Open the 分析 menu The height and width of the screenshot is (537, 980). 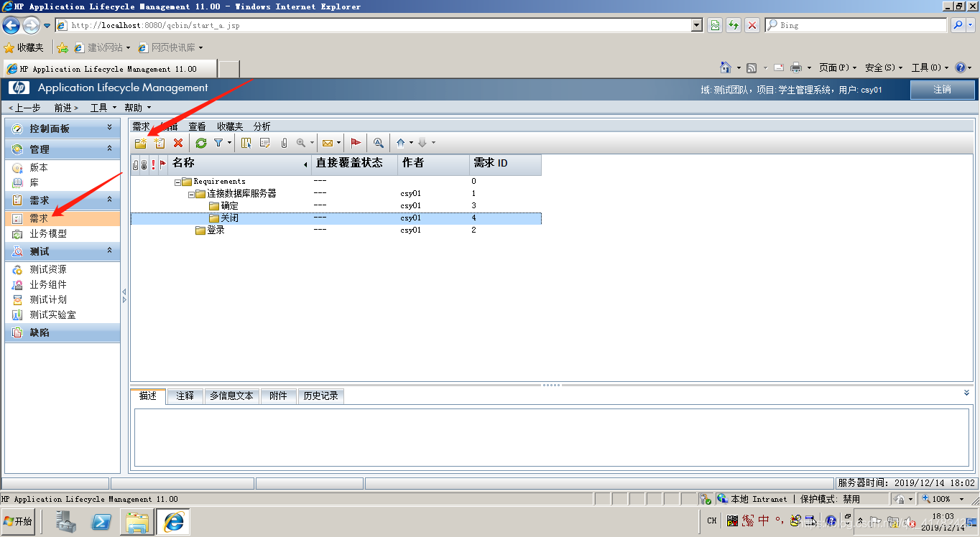coord(262,126)
